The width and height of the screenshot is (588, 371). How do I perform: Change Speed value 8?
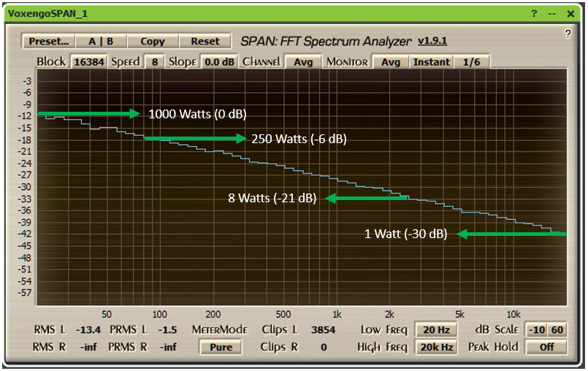(x=155, y=62)
